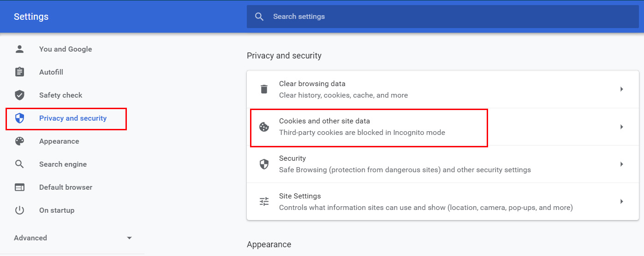The image size is (644, 256).
Task: Click the On startup power icon
Action: tap(19, 210)
